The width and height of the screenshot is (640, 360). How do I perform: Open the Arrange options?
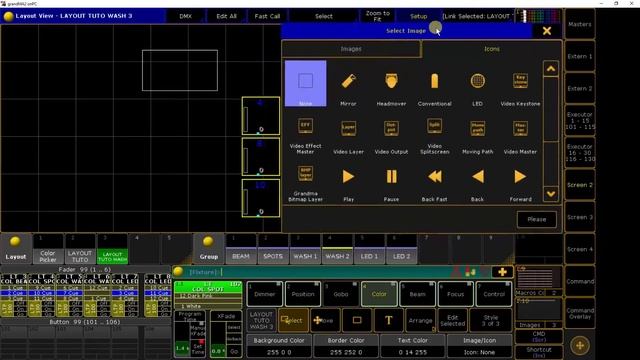pyautogui.click(x=420, y=320)
